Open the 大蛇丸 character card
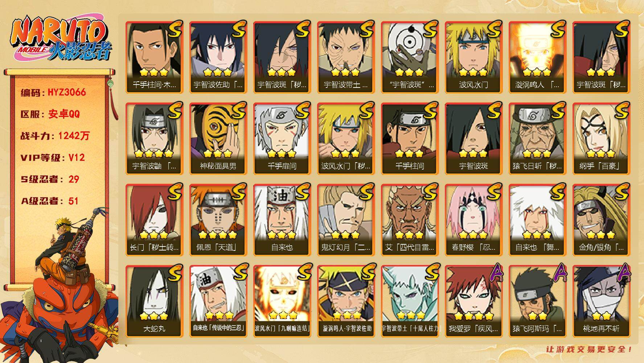 154,301
